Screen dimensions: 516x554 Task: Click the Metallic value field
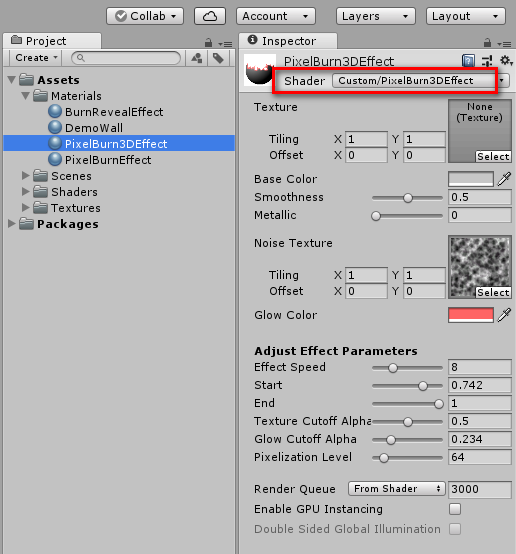tap(480, 215)
